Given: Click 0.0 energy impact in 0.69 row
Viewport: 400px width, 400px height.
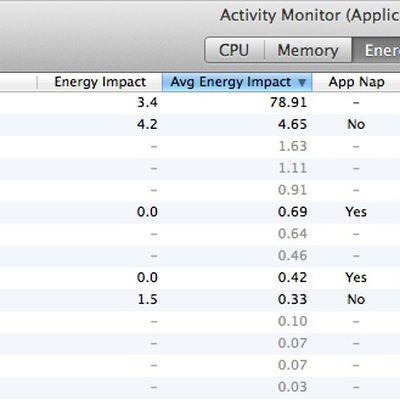Looking at the screenshot, I should pos(147,212).
